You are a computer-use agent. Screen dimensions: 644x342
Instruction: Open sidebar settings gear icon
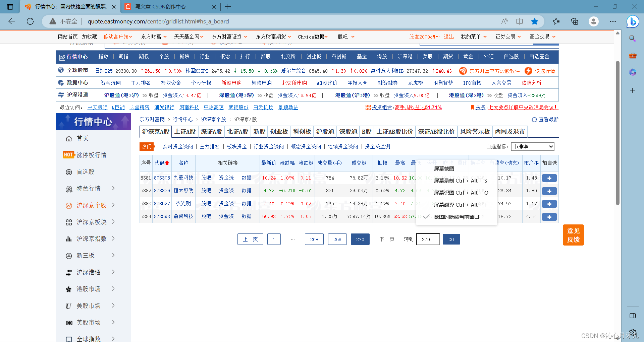(633, 332)
